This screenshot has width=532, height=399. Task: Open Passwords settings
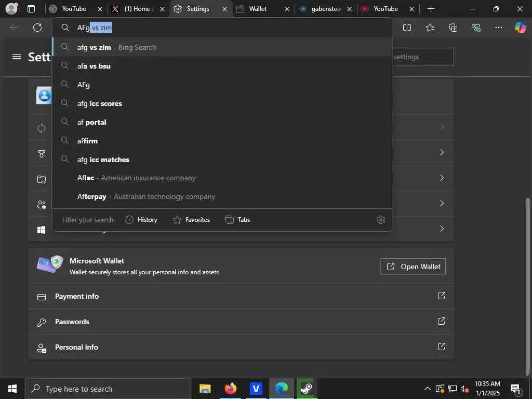click(x=241, y=322)
